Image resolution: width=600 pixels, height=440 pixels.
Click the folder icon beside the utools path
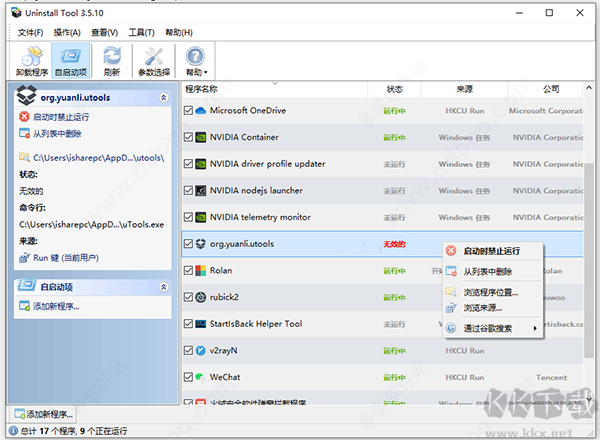(x=24, y=157)
